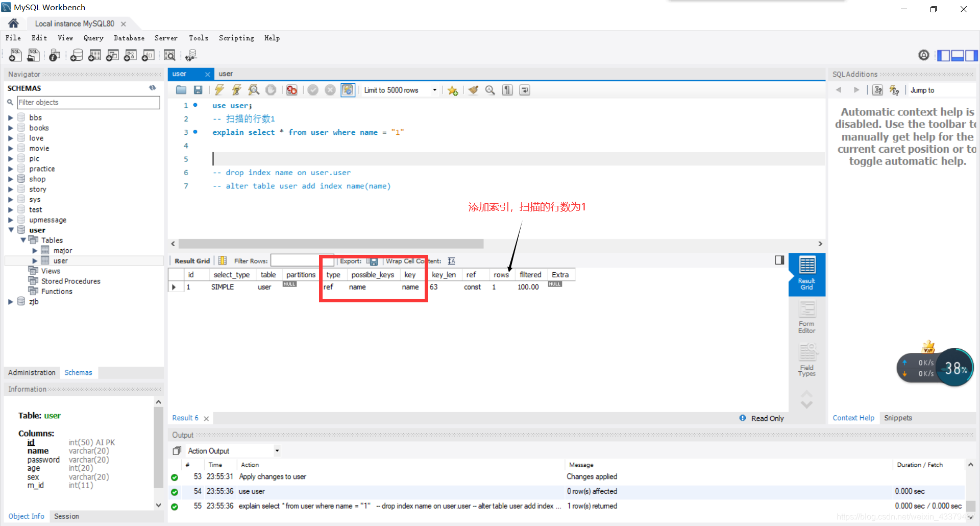980x526 pixels.
Task: Run automatic help lightning question icon
Action: [x=894, y=90]
